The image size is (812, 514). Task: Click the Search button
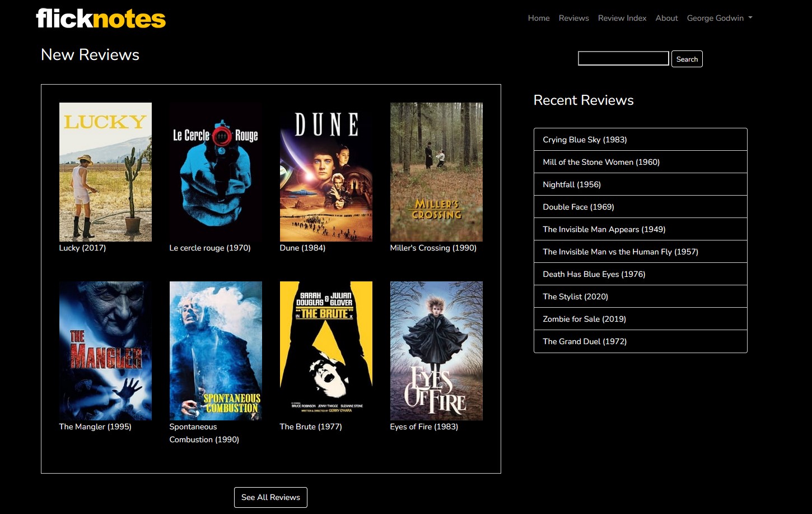coord(687,59)
